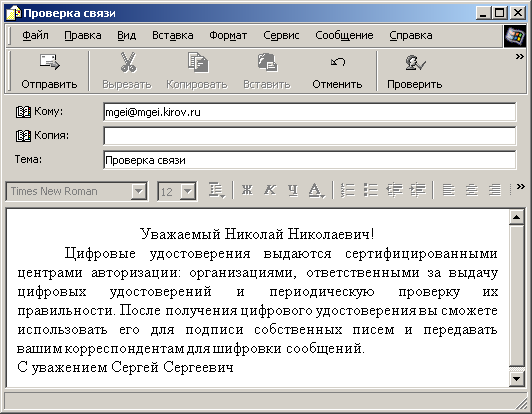The height and width of the screenshot is (414, 532).
Task: Open address book icon next to Кому
Action: [23, 112]
